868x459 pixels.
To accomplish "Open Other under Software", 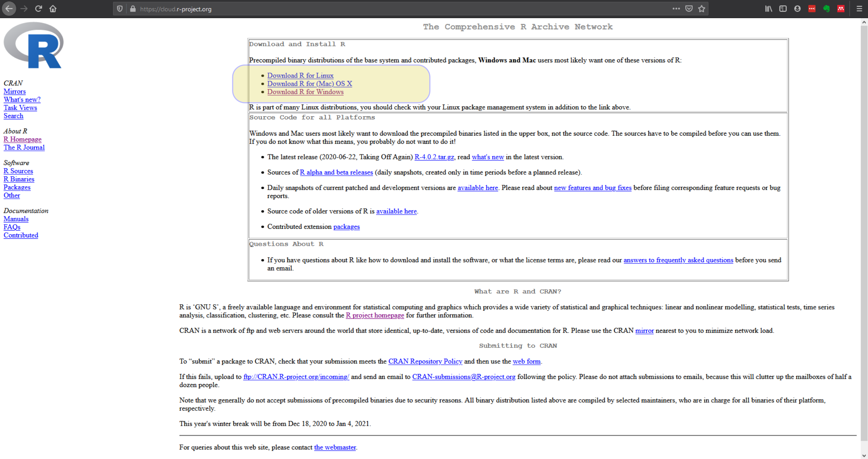I will click(x=12, y=195).
